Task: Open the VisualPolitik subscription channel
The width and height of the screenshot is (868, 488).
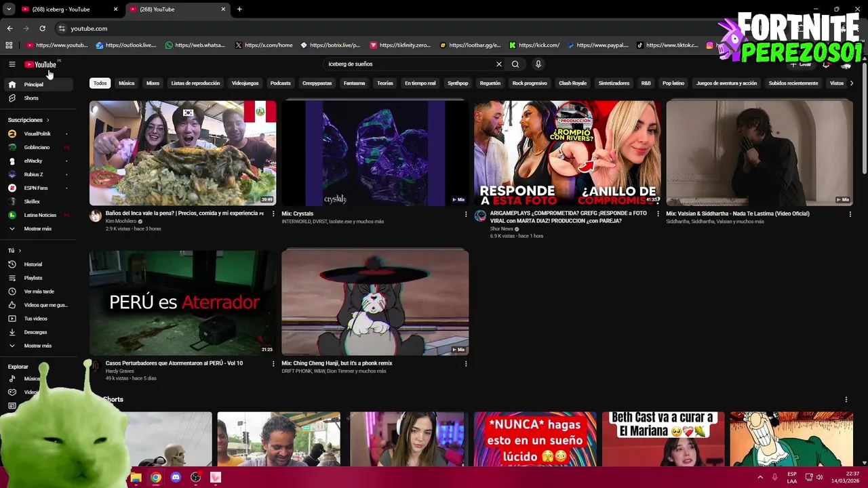Action: pos(38,134)
